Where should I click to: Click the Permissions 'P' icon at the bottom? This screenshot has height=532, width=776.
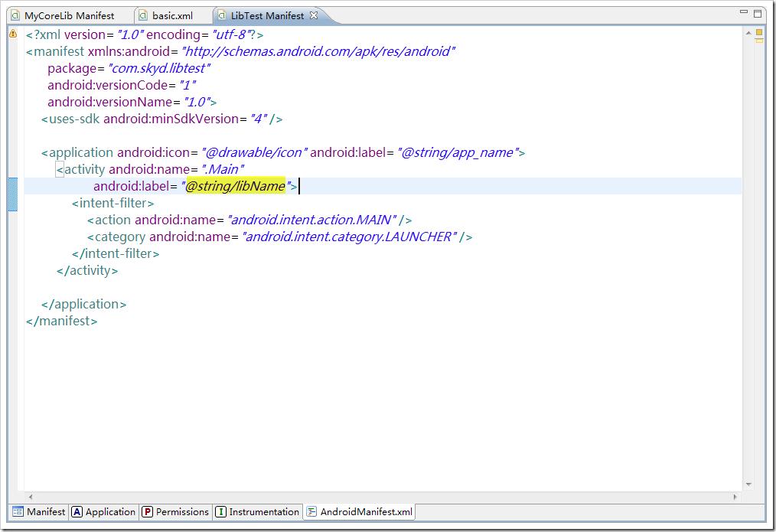[147, 511]
